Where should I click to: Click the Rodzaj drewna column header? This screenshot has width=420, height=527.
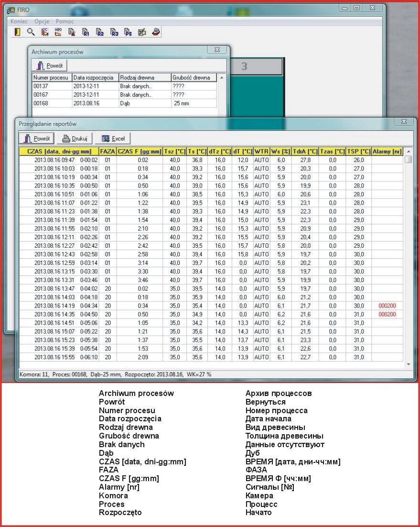coord(145,77)
